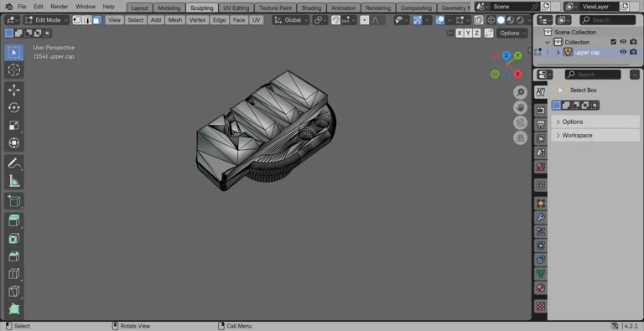This screenshot has width=644, height=331.
Task: Open the Modifiers wrench properties tab
Action: [x=541, y=217]
